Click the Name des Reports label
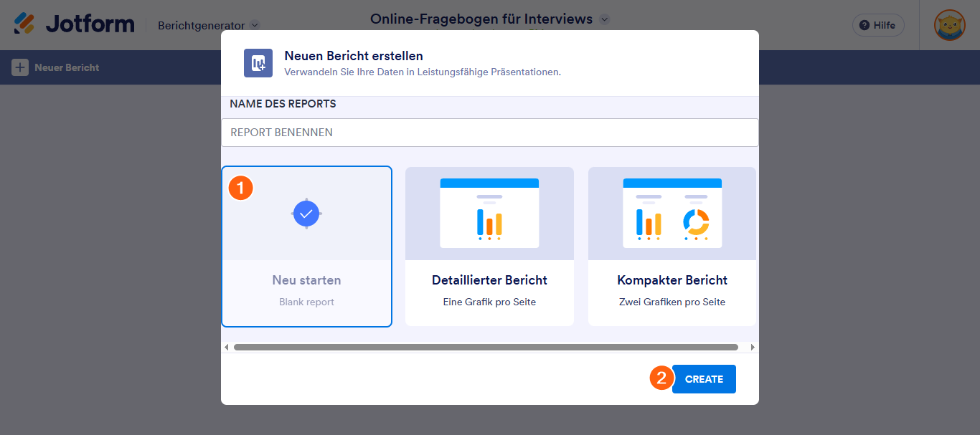The width and height of the screenshot is (980, 435). coord(283,104)
